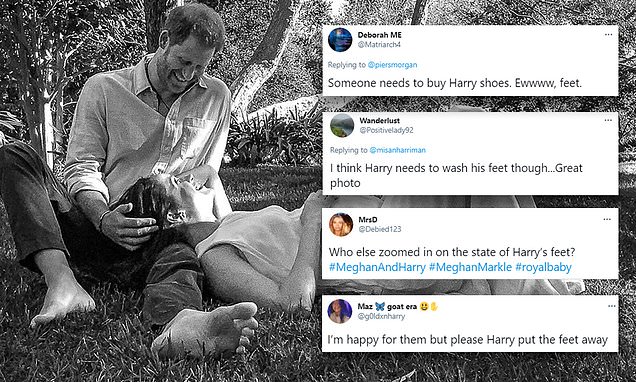Open the #MeghanMarkle hashtag
636x382 pixels.
[x=470, y=267]
